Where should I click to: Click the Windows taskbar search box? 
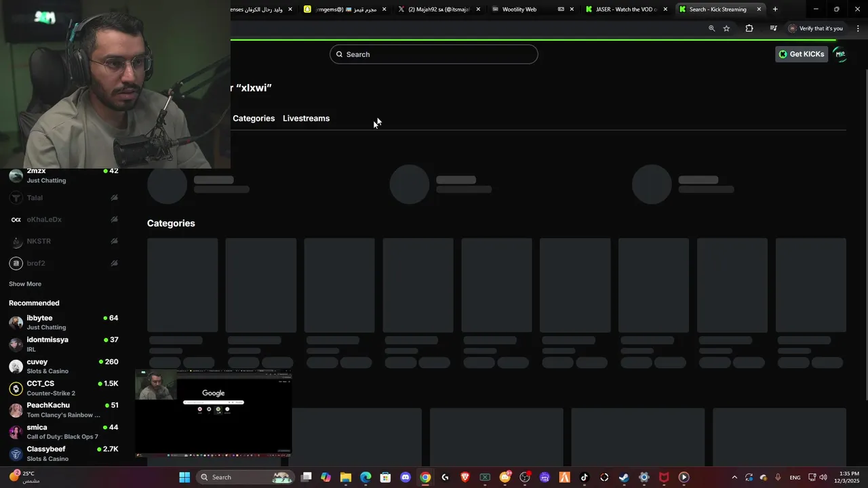point(246,477)
